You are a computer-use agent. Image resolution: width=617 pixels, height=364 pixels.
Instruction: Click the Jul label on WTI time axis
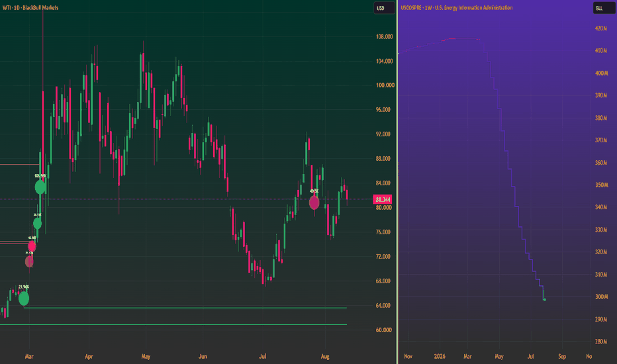(x=262, y=356)
